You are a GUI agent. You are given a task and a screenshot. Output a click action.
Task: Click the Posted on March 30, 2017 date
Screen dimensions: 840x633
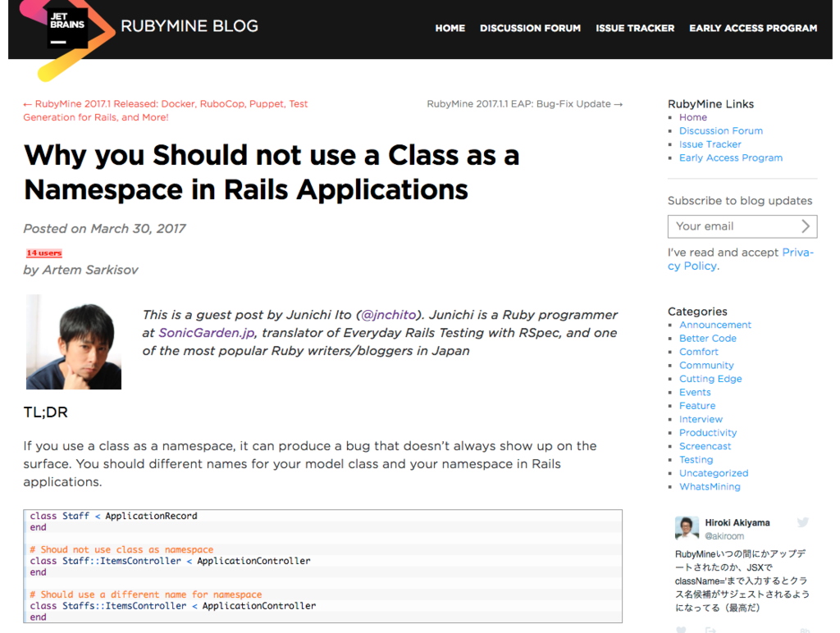pos(104,229)
